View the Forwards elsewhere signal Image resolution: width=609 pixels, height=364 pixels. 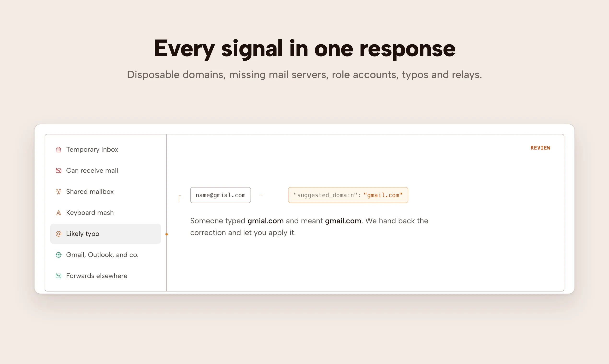[105, 276]
